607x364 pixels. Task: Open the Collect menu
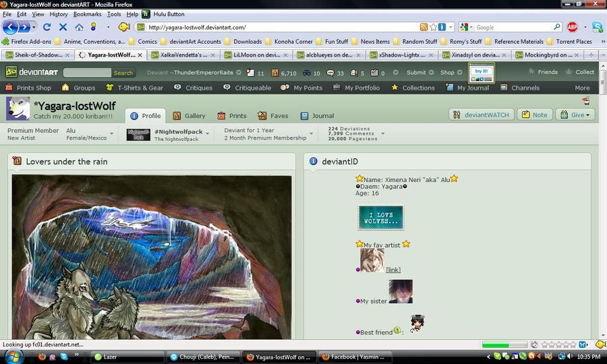coord(579,72)
